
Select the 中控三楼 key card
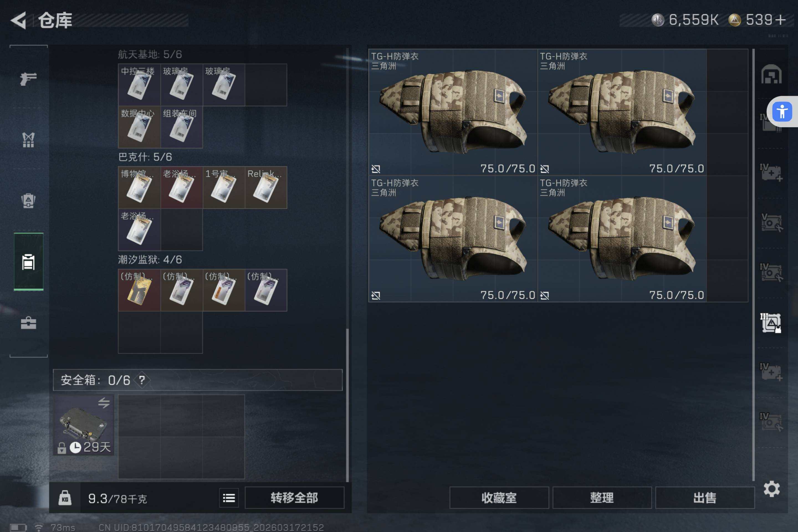pos(139,85)
